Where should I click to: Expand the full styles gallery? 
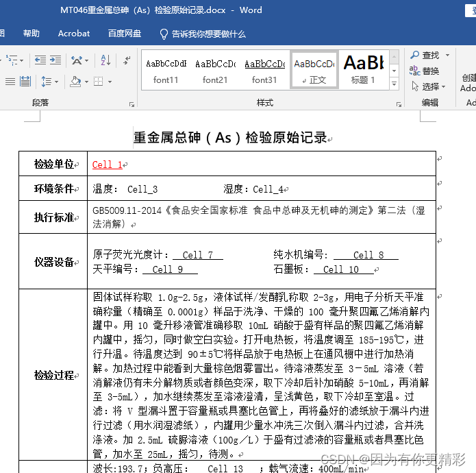pos(394,84)
